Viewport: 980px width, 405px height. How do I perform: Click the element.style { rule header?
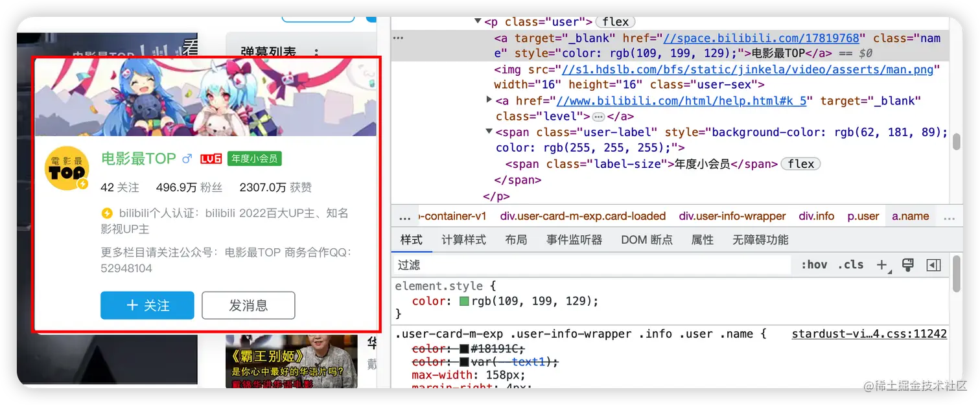[x=445, y=286]
